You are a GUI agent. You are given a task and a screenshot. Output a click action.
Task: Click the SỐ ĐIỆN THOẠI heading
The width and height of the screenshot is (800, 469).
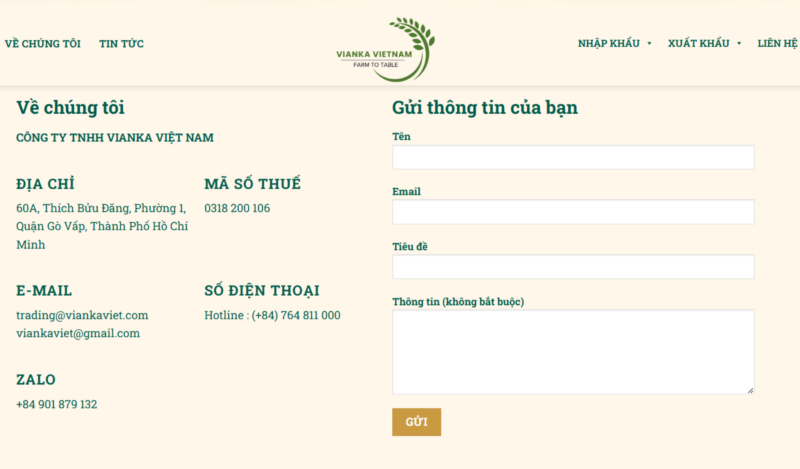262,290
